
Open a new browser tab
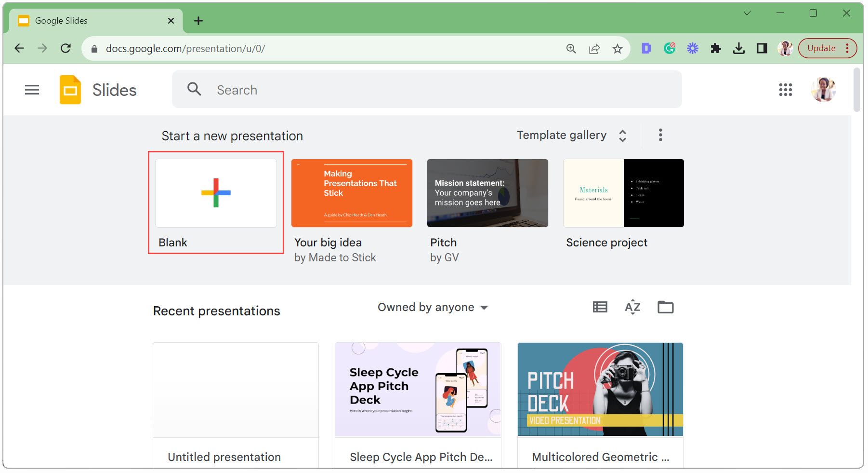[x=198, y=20]
